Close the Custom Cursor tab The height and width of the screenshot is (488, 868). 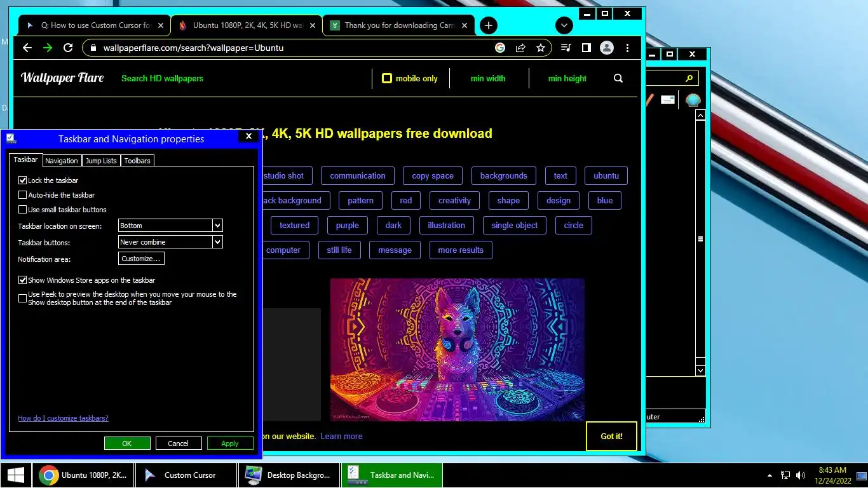coord(161,25)
